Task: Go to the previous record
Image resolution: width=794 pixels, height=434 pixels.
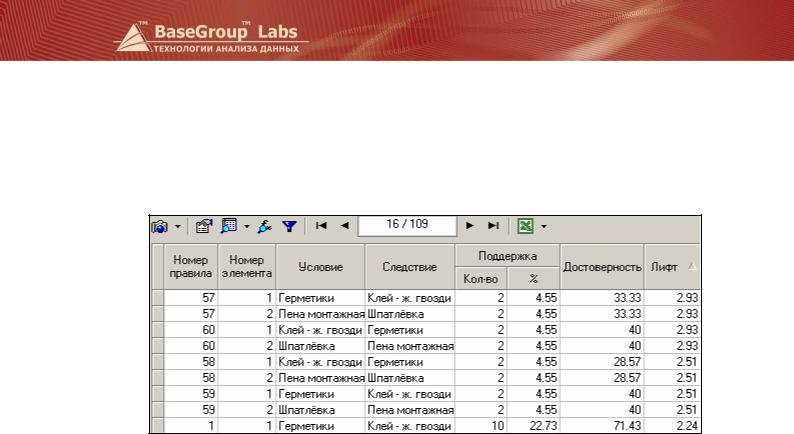Action: 344,226
